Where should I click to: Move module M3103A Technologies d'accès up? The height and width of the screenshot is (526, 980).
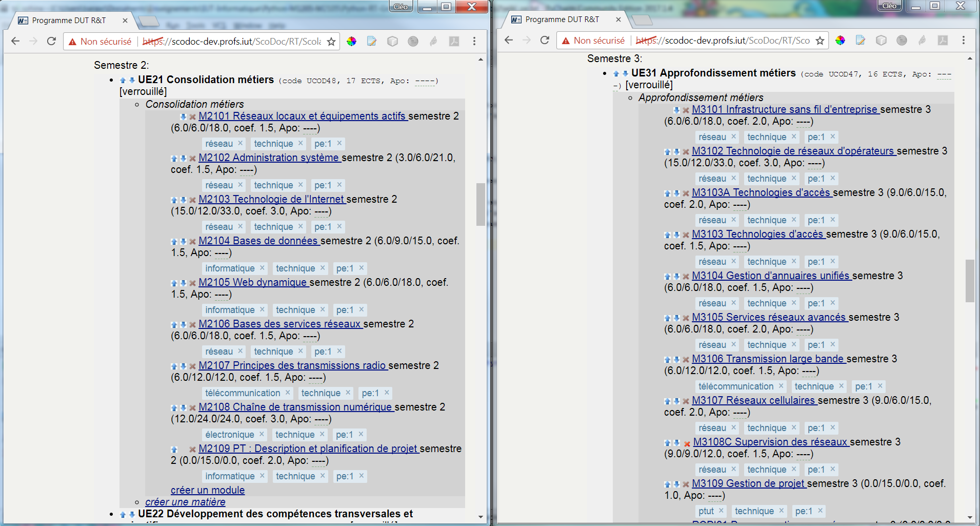click(667, 193)
